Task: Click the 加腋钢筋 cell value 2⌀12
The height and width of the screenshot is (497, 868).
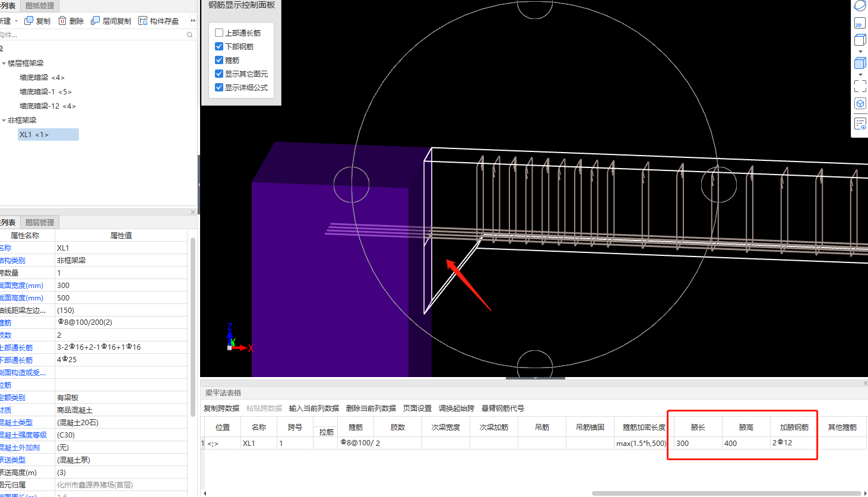Action: pyautogui.click(x=794, y=444)
